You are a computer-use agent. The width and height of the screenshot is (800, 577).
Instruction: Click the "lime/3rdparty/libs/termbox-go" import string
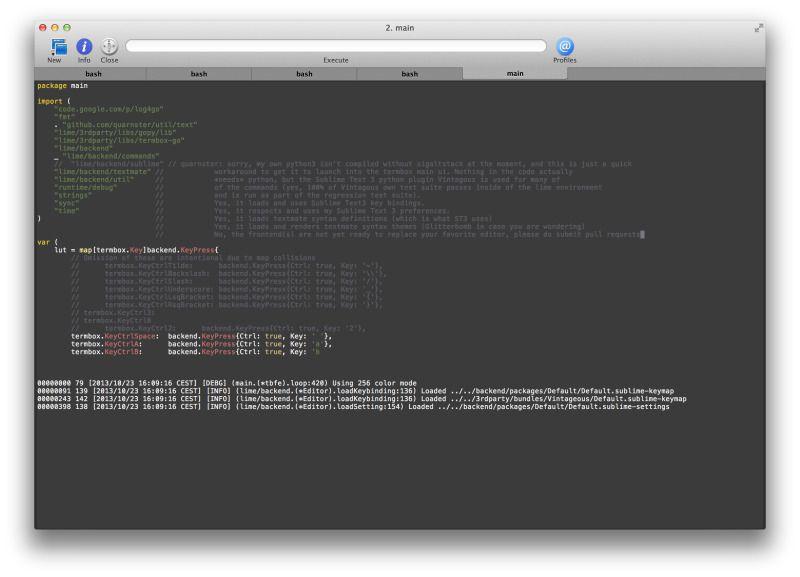(119, 140)
